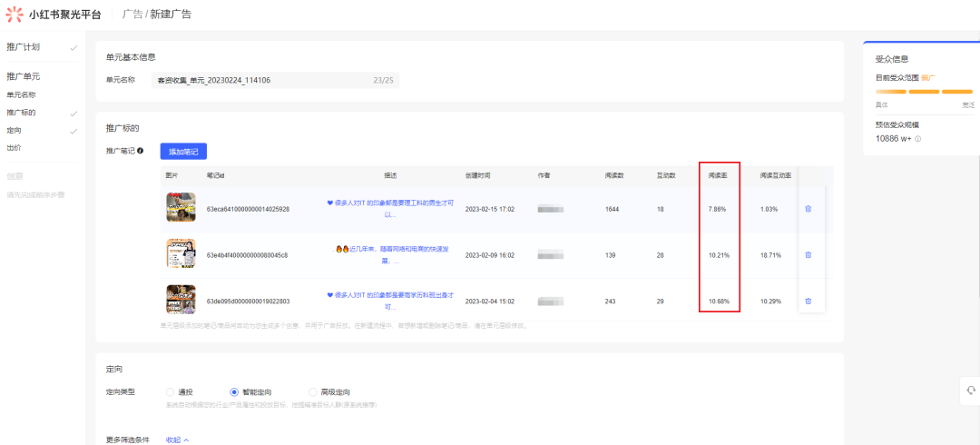Select the 通投 targeting radio button
This screenshot has height=445, width=980.
(x=170, y=392)
